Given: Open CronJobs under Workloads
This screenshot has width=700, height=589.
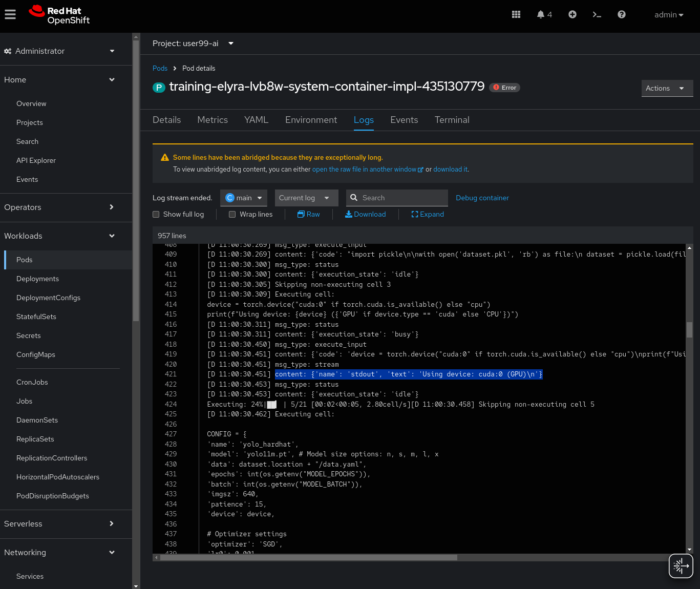Looking at the screenshot, I should click(x=32, y=382).
